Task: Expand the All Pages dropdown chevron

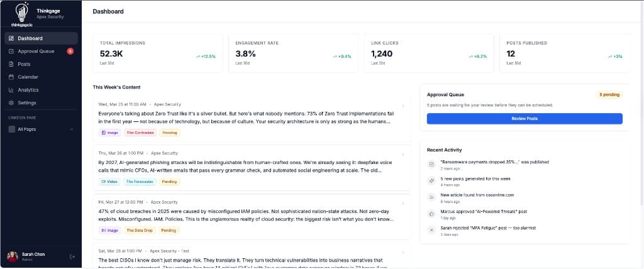Action: coord(72,129)
